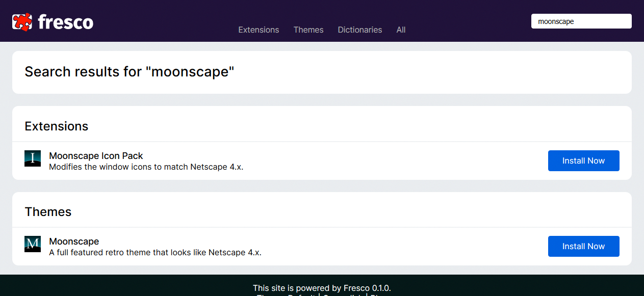Switch to the Themes navigation tab
Viewport: 644px width, 296px height.
(x=308, y=30)
